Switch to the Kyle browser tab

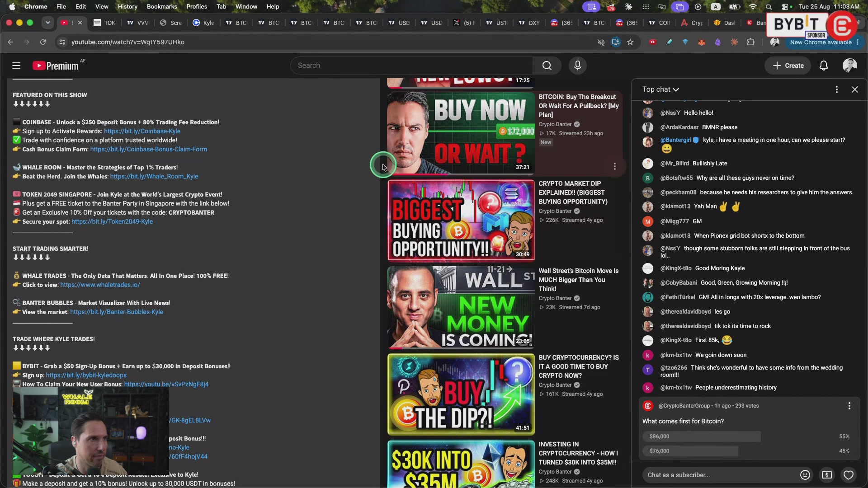(204, 23)
